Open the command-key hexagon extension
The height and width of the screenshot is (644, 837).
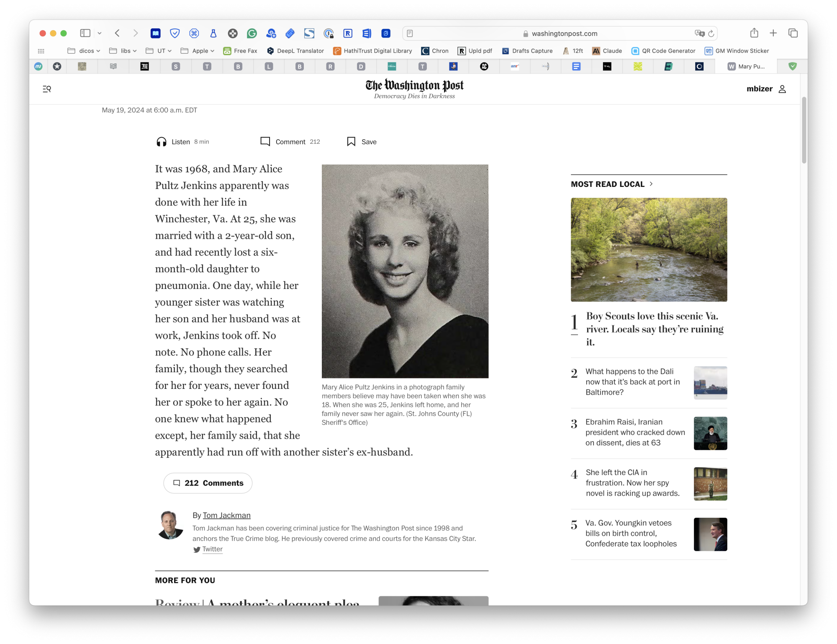194,33
